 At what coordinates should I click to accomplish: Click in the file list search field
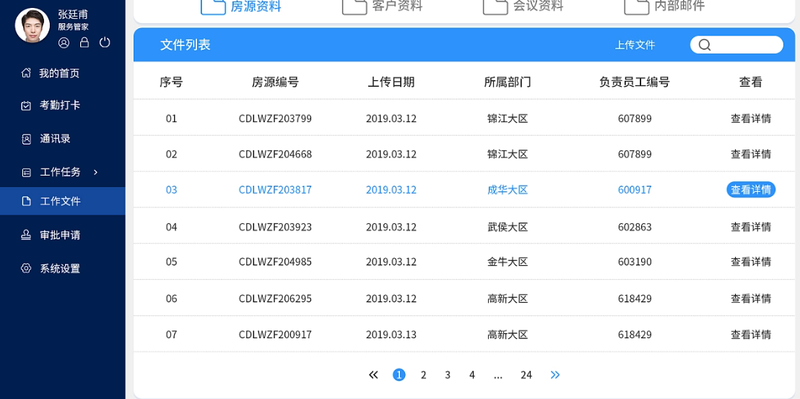[x=737, y=45]
